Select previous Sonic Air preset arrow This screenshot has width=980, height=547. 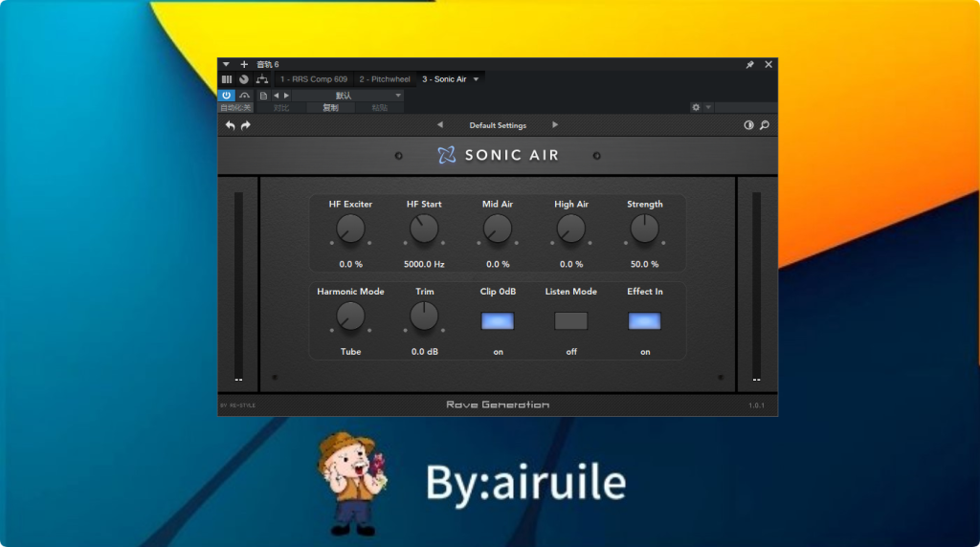tap(440, 125)
